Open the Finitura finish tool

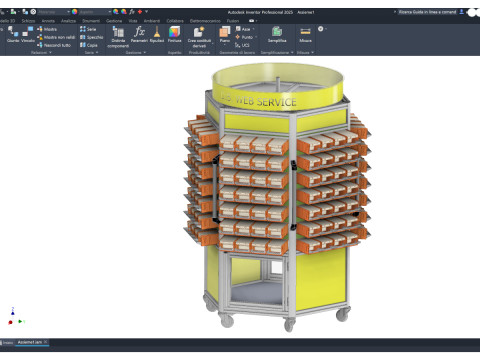click(x=174, y=35)
